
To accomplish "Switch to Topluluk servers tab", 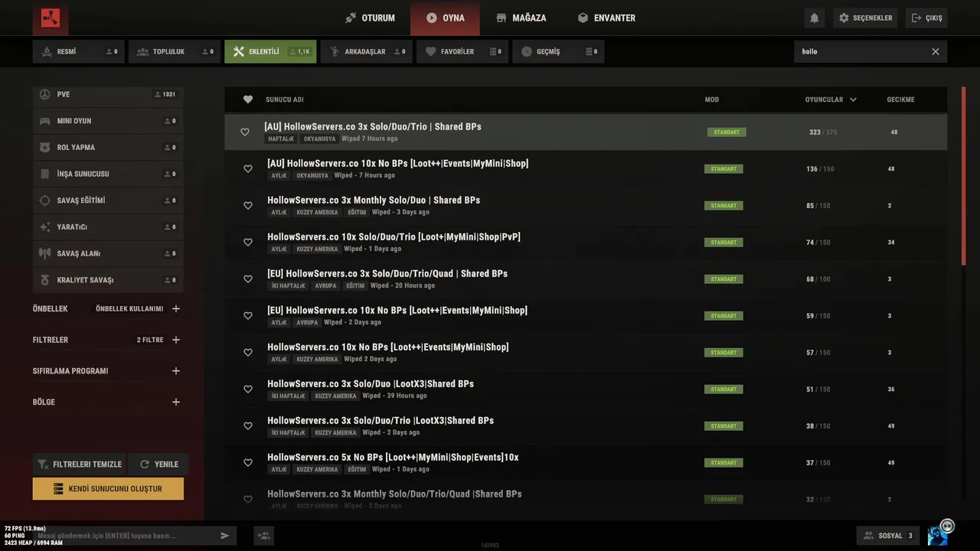I will (175, 51).
